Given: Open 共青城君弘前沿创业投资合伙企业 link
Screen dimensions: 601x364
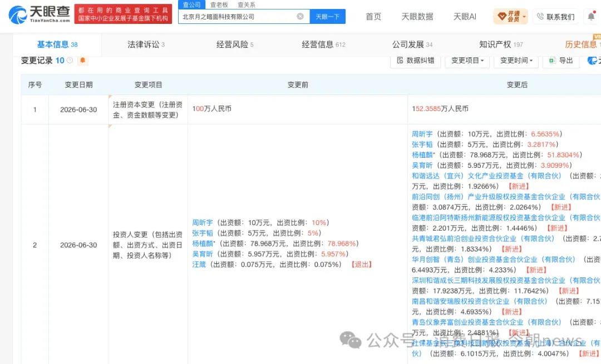Looking at the screenshot, I should 483,238.
